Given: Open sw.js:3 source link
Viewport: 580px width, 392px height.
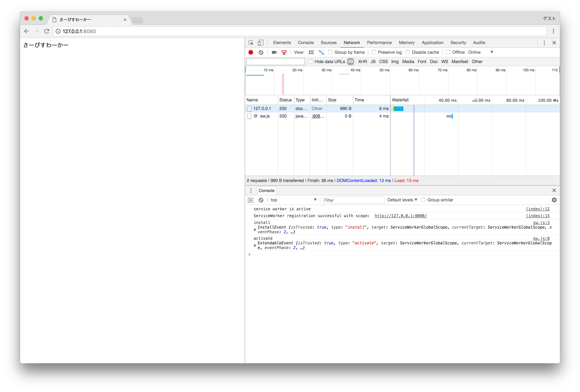Looking at the screenshot, I should [541, 223].
